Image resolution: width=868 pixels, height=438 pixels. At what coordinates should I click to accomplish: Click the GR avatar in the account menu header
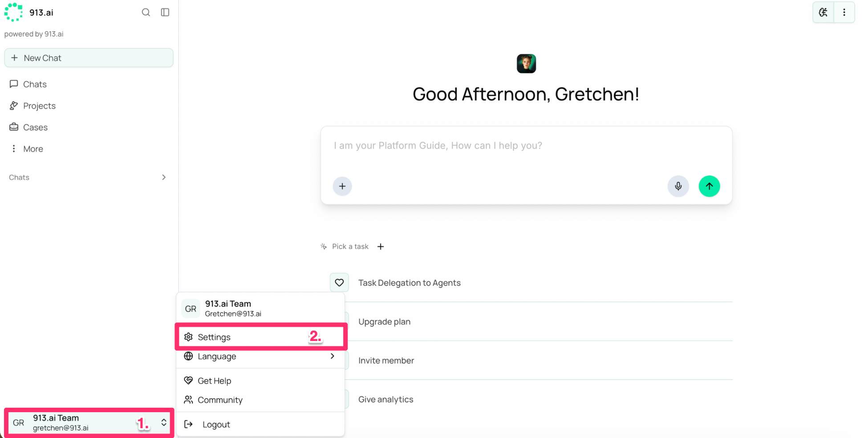coord(191,308)
